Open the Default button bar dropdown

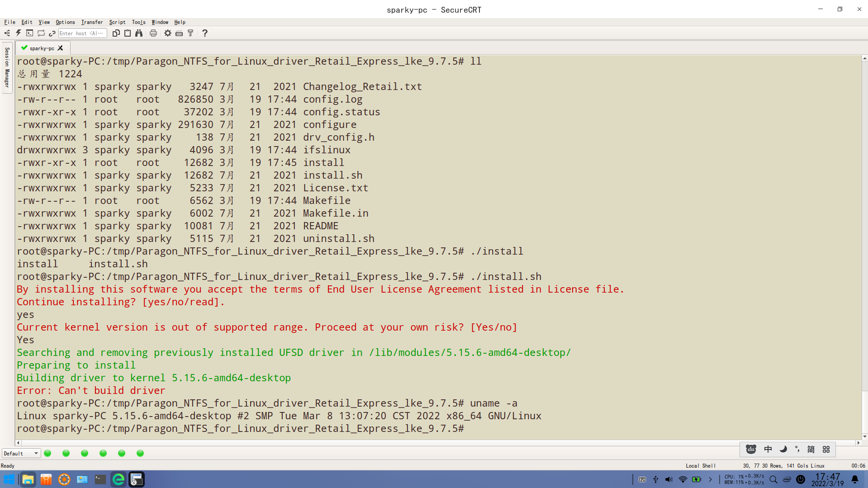pyautogui.click(x=21, y=453)
